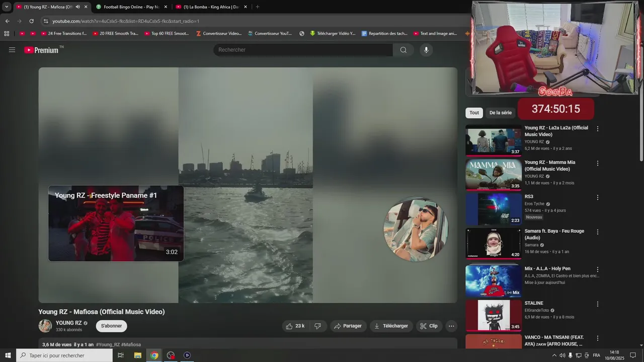Open Convertisseur Video bookmark
This screenshot has width=644, height=362.
tap(219, 34)
